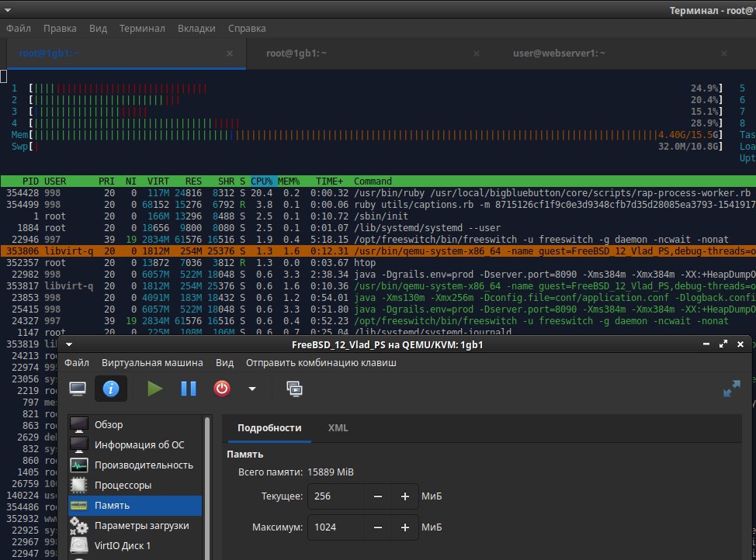Image resolution: width=756 pixels, height=560 pixels.
Task: Click PID column header in htop
Action: [30, 181]
